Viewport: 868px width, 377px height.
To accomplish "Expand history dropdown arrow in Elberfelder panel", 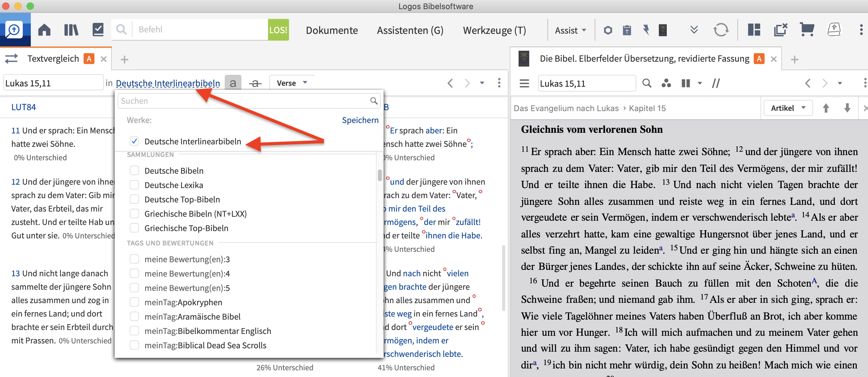I will [x=840, y=83].
